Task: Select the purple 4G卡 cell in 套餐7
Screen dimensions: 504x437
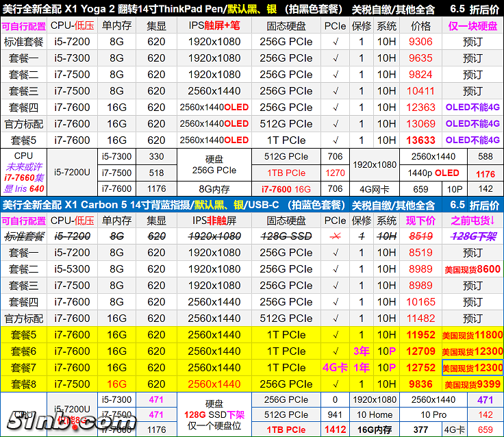Action: pyautogui.click(x=335, y=368)
